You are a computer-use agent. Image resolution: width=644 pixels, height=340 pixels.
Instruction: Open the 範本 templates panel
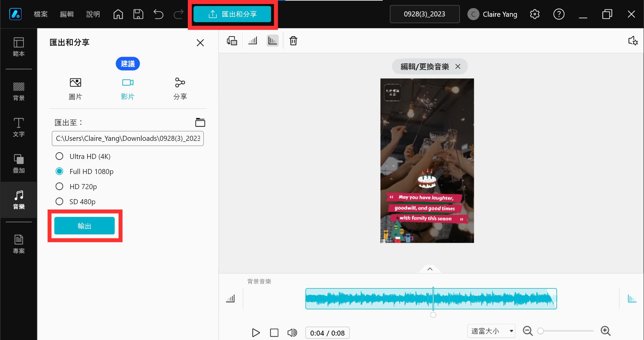(x=18, y=47)
